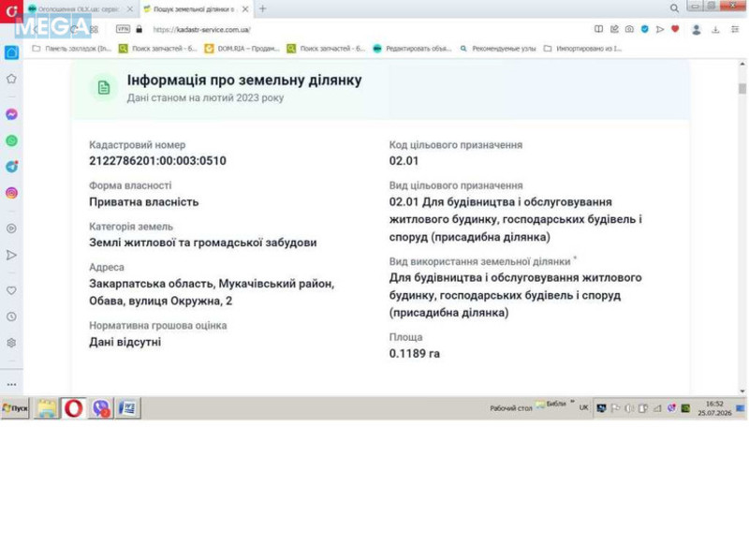
Task: Click the taskbar clock showing 16:52
Action: coord(714,408)
